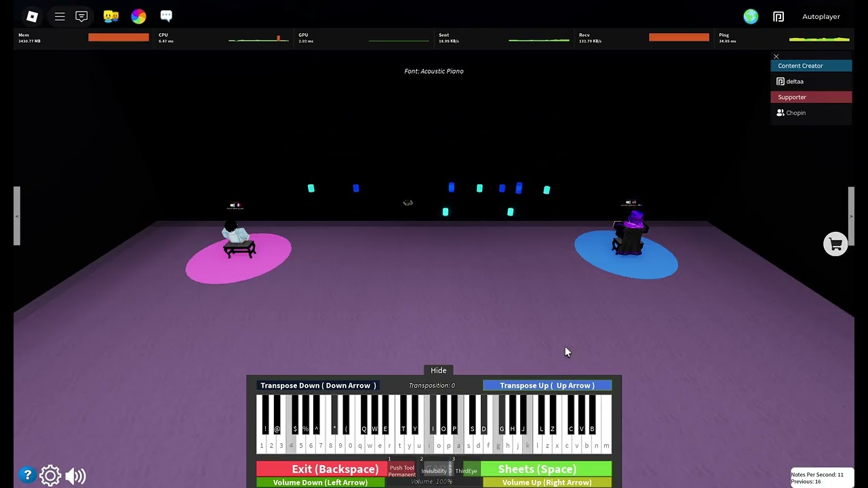Play the black piano key labeled capital B
Image resolution: width=868 pixels, height=488 pixels.
pyautogui.click(x=592, y=415)
